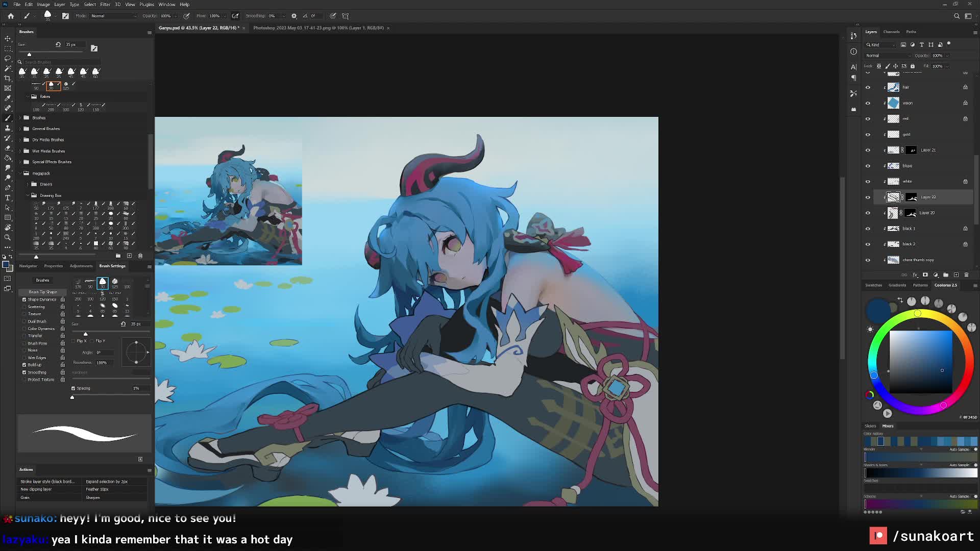Open the Layer menu
980x551 pixels.
coord(59,5)
